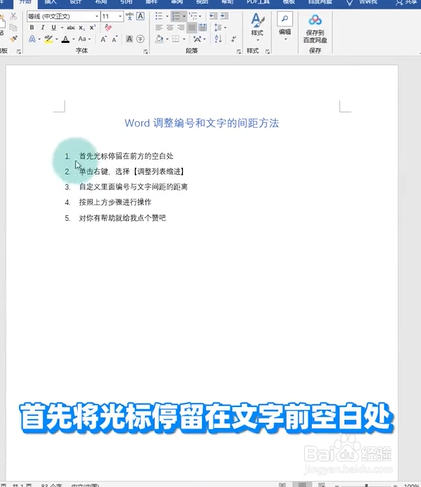The height and width of the screenshot is (487, 421).
Task: Toggle italic formatting
Action: tap(43, 28)
